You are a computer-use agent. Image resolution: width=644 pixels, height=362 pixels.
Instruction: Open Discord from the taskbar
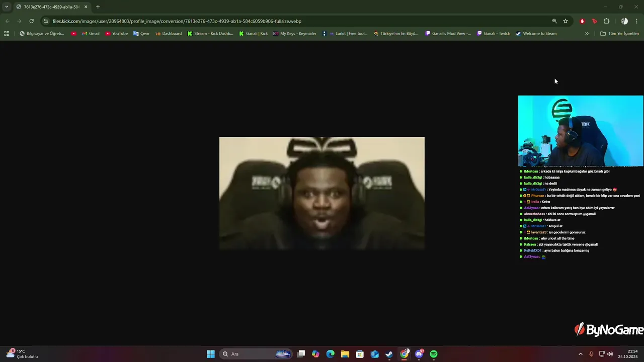click(x=419, y=354)
